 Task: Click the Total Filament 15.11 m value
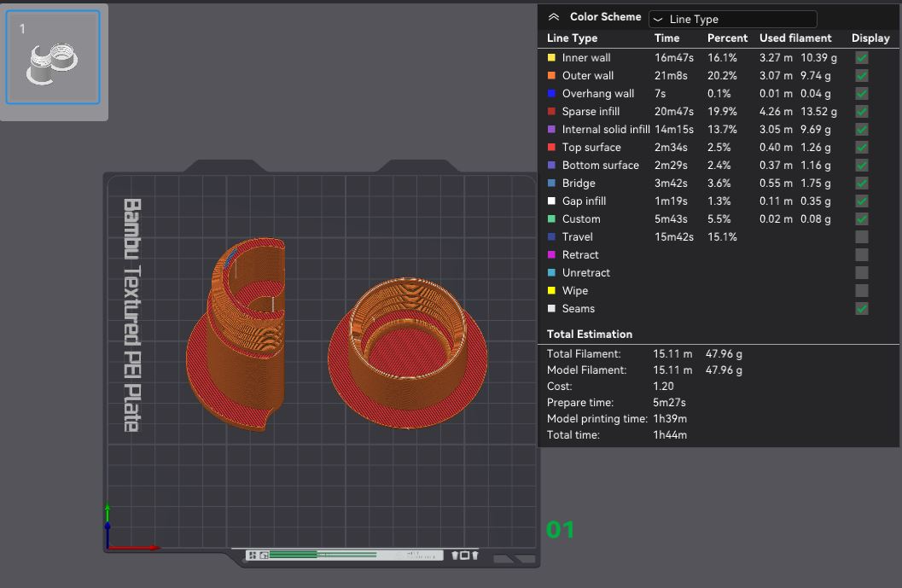[672, 354]
